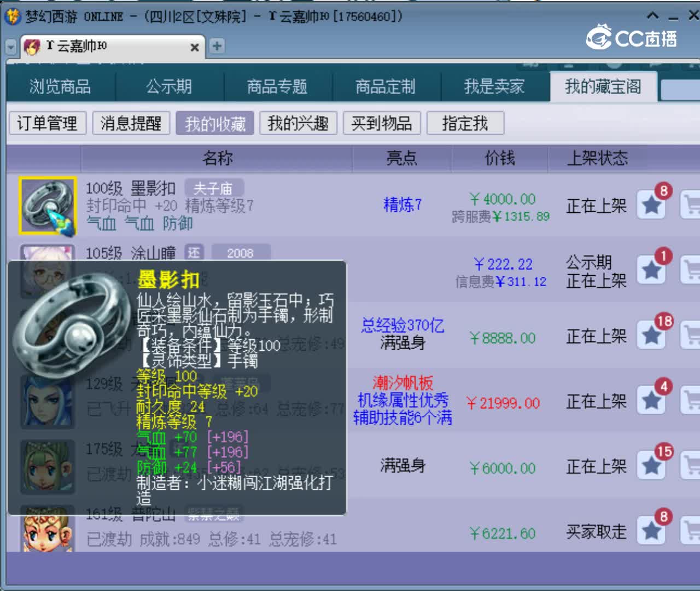
Task: Open 我的收藏 section
Action: click(215, 123)
